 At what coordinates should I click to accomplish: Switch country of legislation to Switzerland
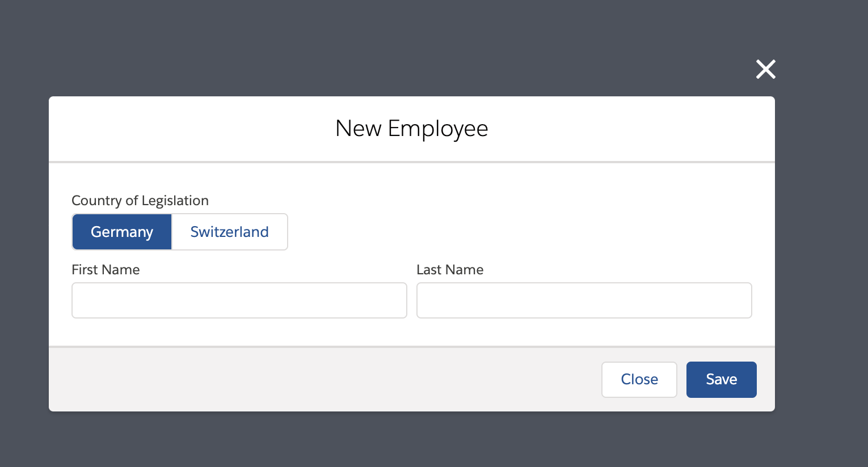pyautogui.click(x=229, y=232)
